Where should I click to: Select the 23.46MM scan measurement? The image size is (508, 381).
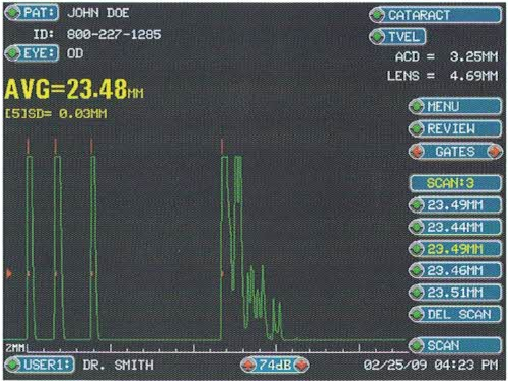[455, 270]
